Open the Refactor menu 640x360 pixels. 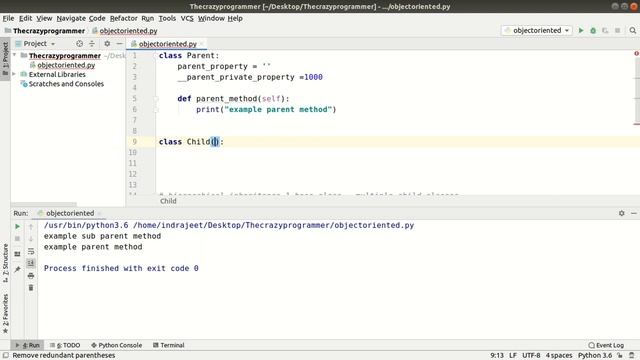(124, 18)
